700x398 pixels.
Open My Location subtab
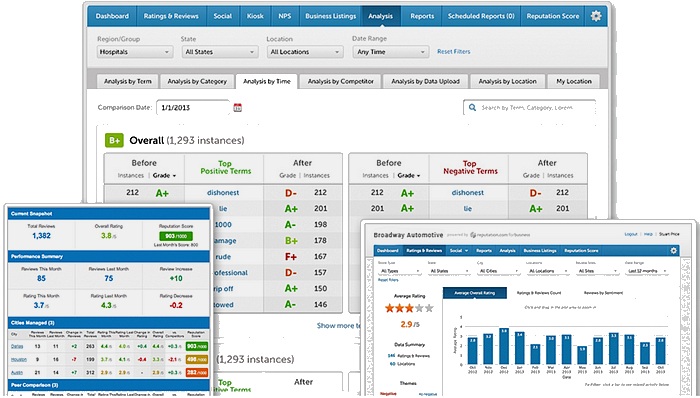(x=574, y=82)
